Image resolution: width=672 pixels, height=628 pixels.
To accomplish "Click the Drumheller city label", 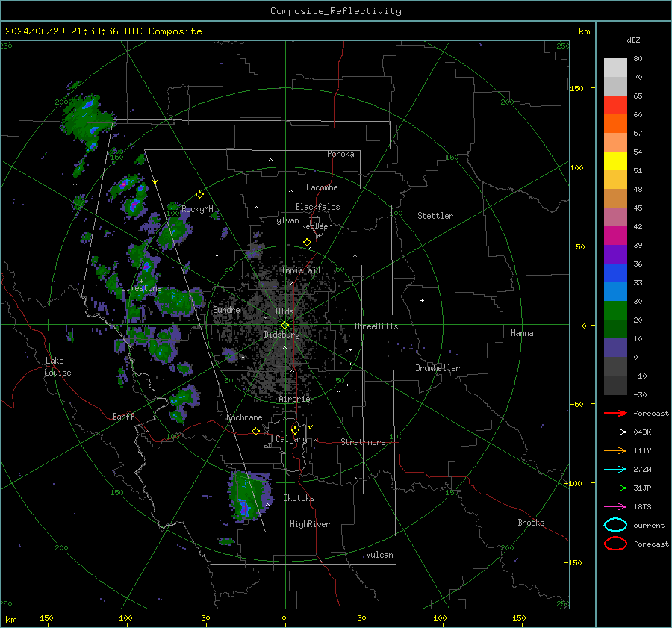I will [438, 368].
